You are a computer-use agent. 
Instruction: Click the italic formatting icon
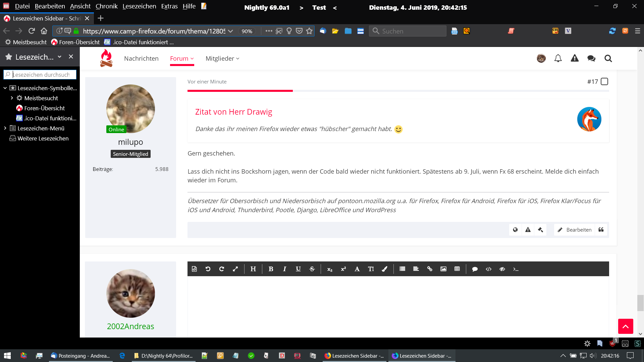click(284, 269)
